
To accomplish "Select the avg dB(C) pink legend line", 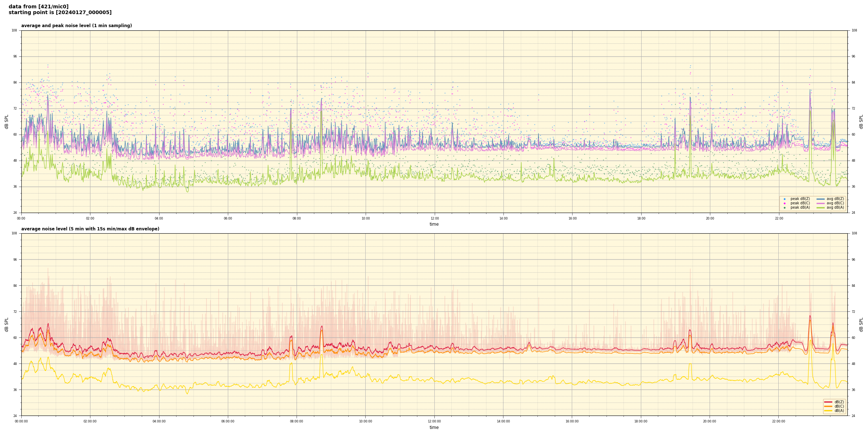I will point(821,203).
